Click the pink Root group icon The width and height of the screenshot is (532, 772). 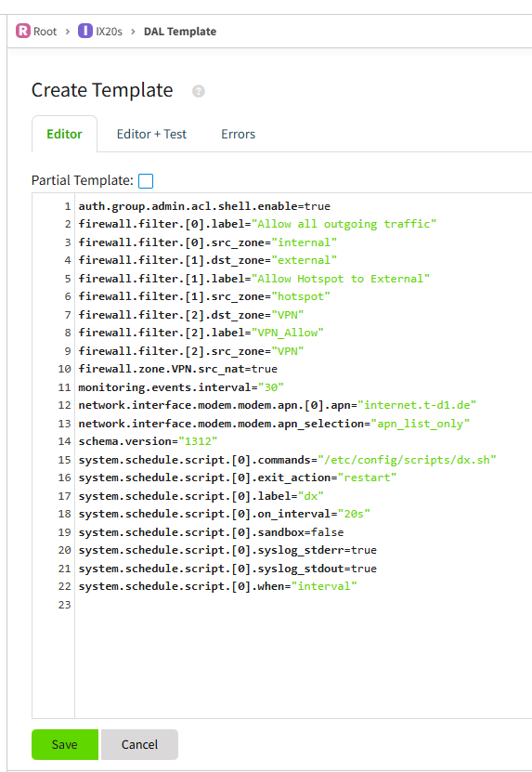pos(23,31)
